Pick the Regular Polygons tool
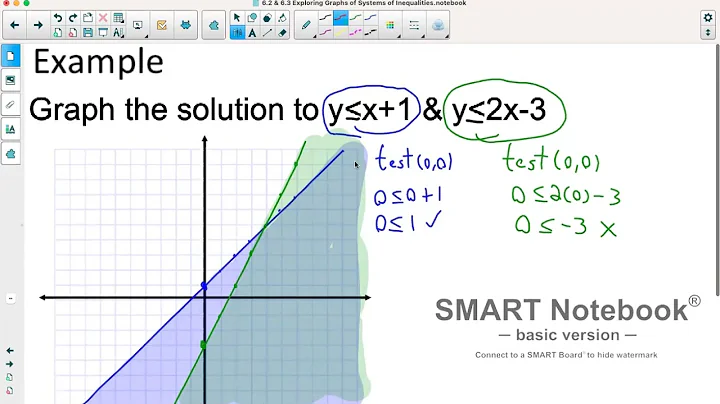The image size is (720, 404). coord(267,18)
